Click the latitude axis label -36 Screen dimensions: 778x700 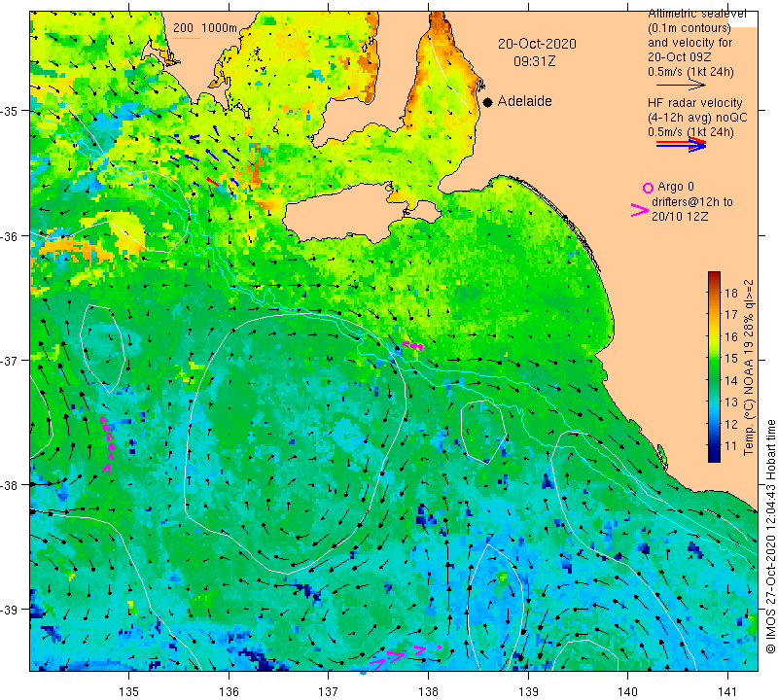pyautogui.click(x=10, y=235)
